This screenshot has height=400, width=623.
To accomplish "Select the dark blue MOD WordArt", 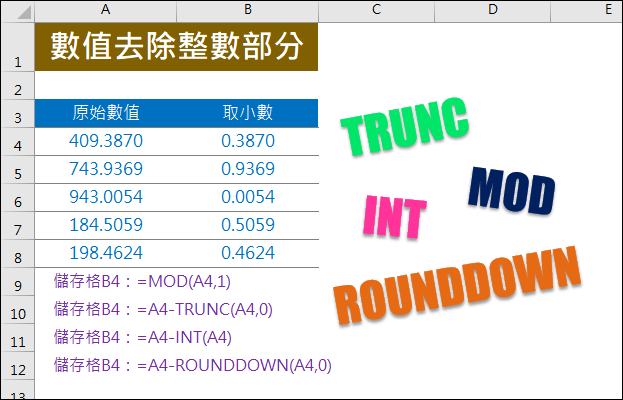I will [511, 192].
